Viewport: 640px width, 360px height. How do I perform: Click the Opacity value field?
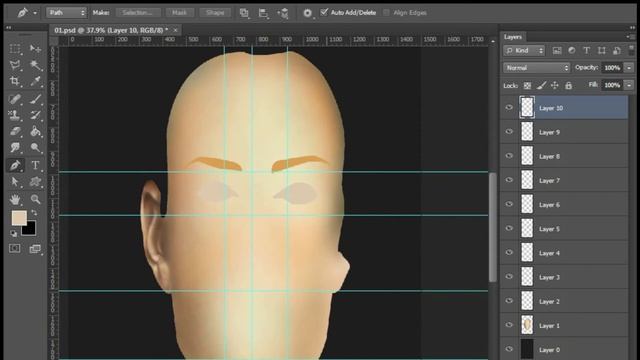(x=612, y=68)
